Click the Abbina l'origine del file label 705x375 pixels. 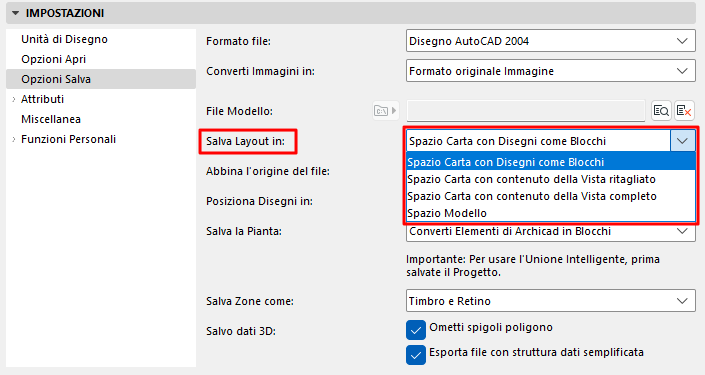268,171
